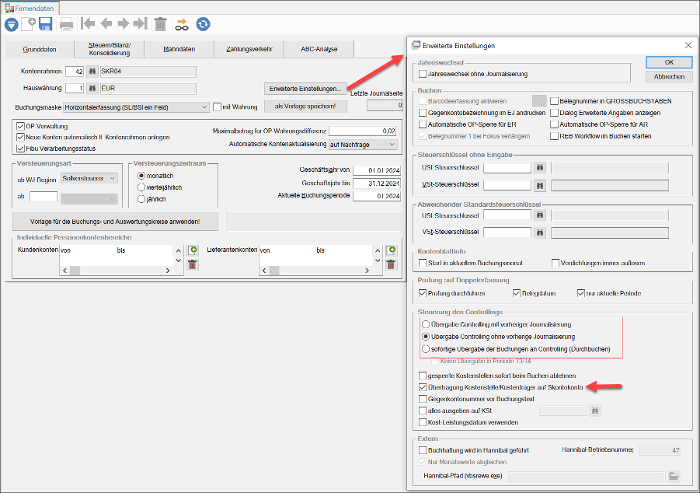The width and height of the screenshot is (700, 493).
Task: Add a Lieferantenkonten range with green plus
Action: (x=391, y=250)
